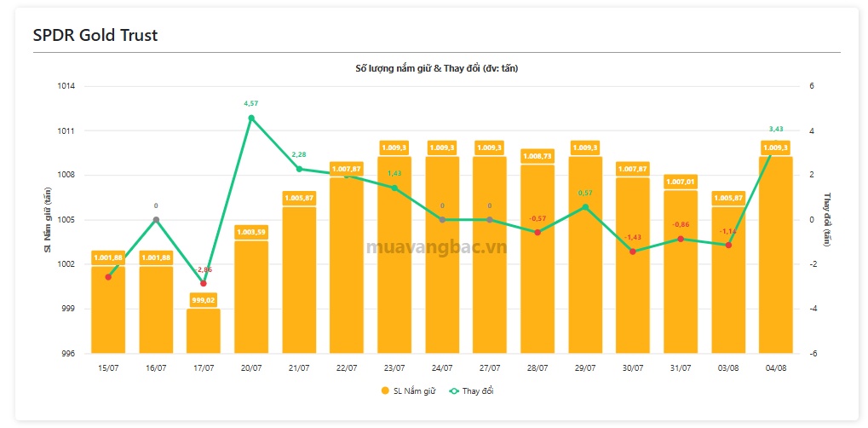Click the "SL Nắm giữ (tấn)" vertical axis title

(x=48, y=220)
